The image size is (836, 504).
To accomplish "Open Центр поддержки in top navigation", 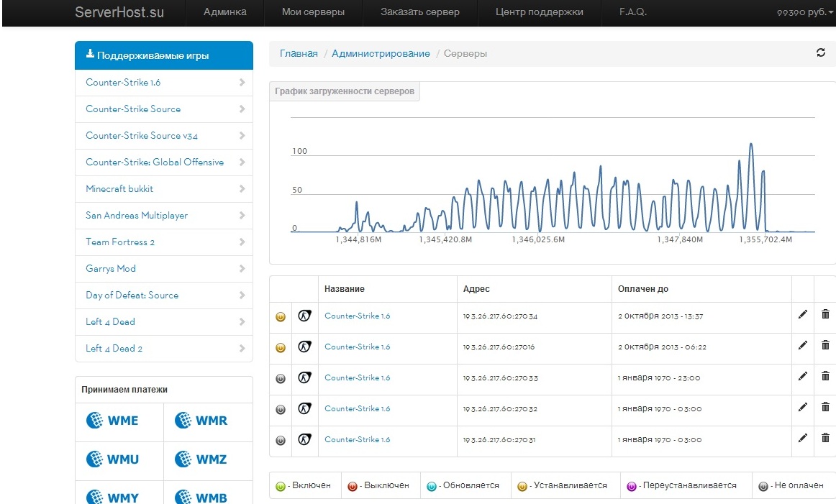I will point(539,12).
